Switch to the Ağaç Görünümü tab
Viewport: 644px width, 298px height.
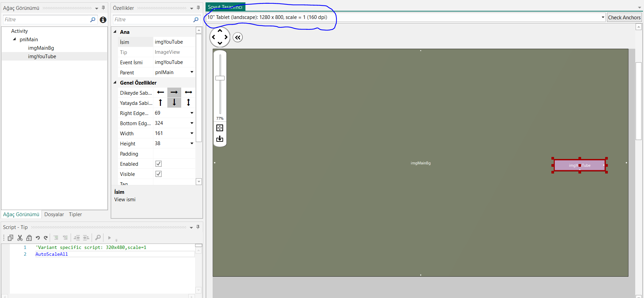pos(21,214)
